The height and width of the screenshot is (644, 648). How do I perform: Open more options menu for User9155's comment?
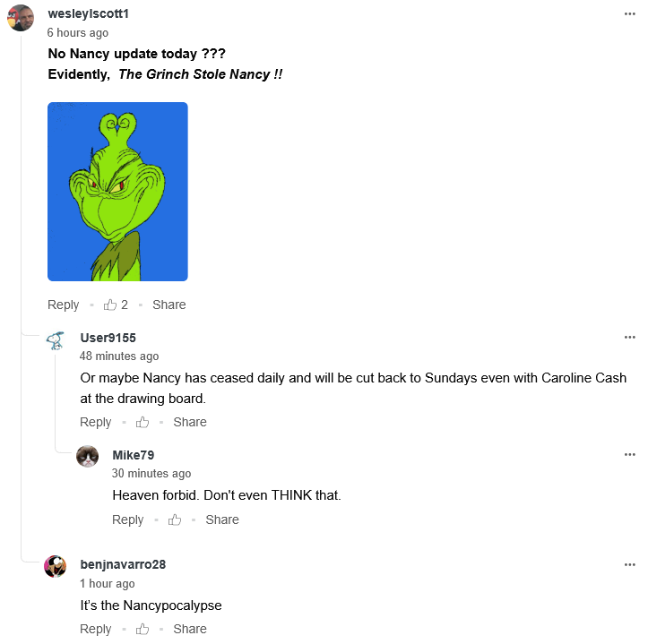coord(630,338)
